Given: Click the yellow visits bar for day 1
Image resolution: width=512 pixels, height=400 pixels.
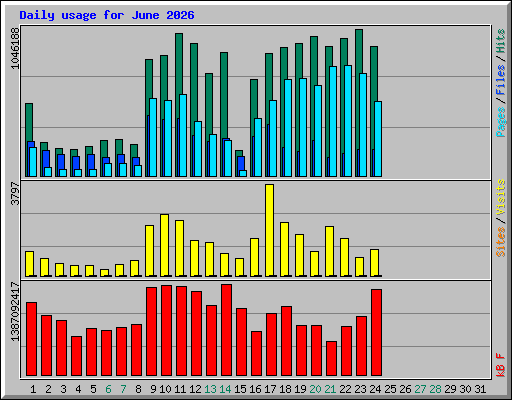Looking at the screenshot, I should click(x=30, y=264).
